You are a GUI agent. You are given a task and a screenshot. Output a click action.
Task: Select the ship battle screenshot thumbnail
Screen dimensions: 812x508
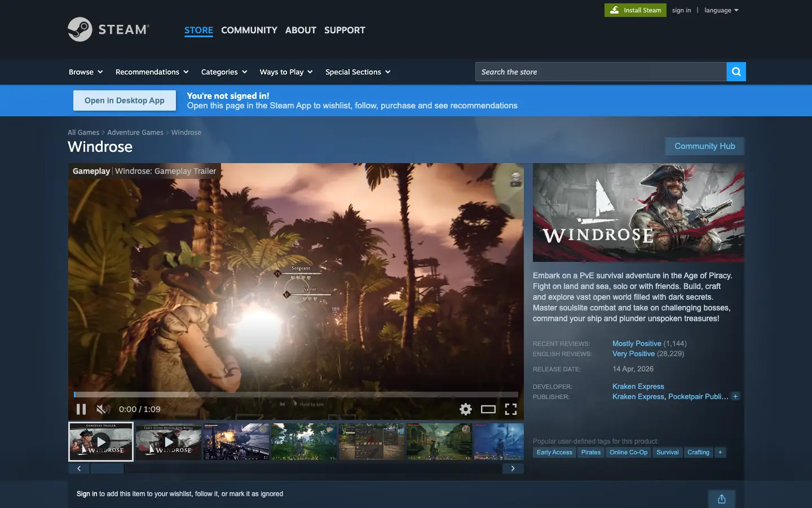(x=236, y=441)
